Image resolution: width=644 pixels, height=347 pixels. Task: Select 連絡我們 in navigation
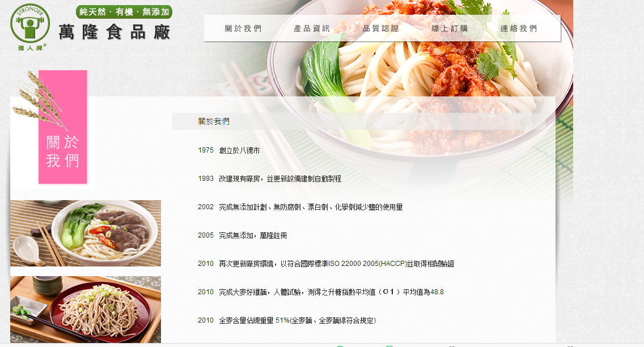519,28
